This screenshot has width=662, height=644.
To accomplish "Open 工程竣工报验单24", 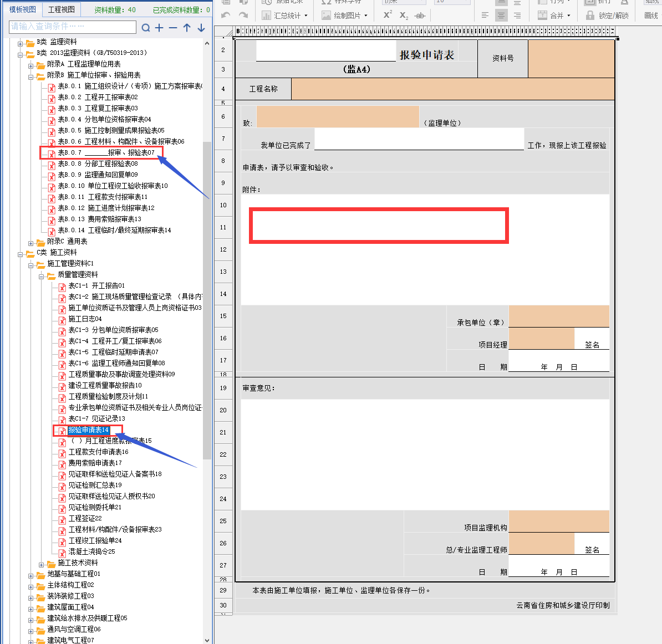I will tap(95, 540).
